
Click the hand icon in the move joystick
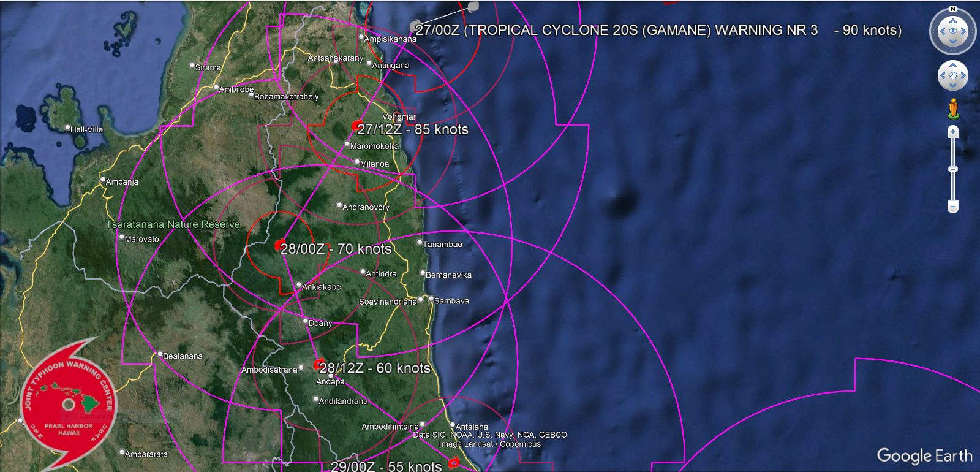pos(952,76)
